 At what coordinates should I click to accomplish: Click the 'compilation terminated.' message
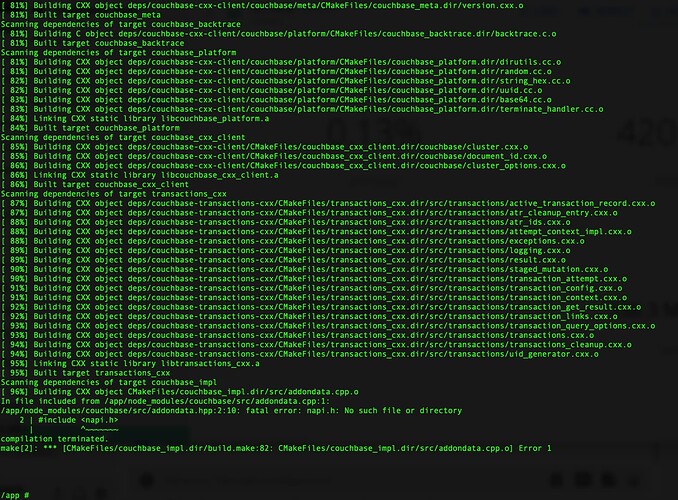54,439
